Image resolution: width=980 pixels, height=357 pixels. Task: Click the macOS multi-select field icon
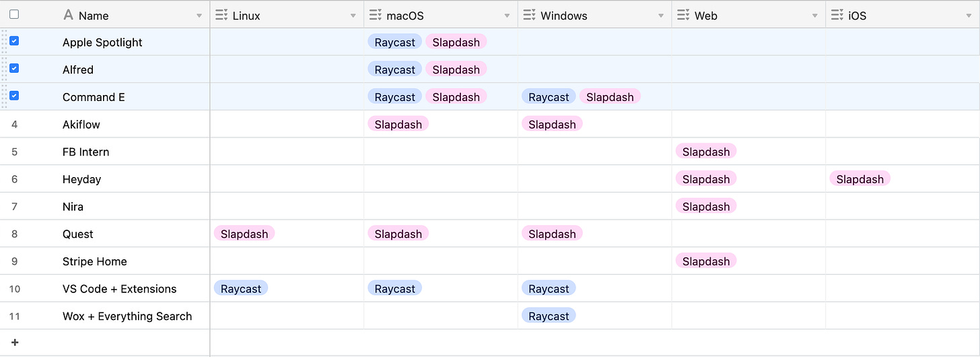click(376, 15)
